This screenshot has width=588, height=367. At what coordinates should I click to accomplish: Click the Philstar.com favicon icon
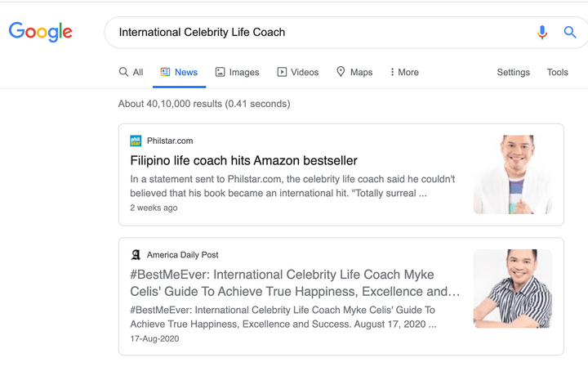tap(136, 141)
